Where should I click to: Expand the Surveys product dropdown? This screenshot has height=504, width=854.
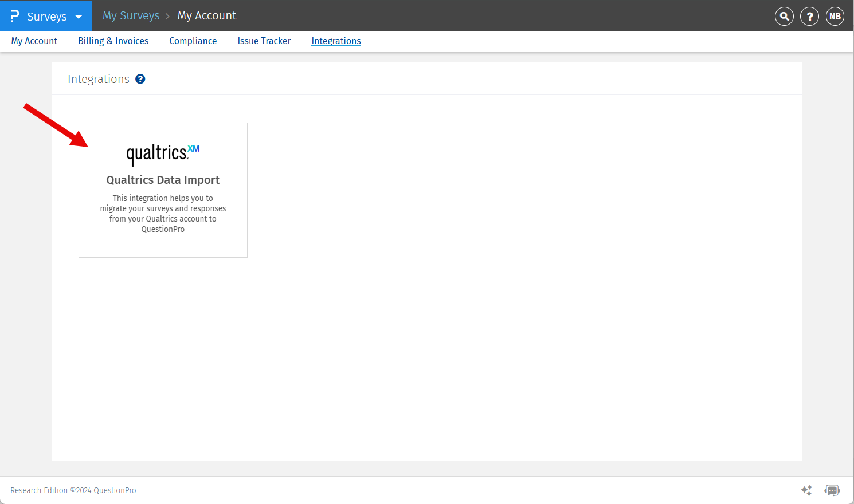(46, 16)
